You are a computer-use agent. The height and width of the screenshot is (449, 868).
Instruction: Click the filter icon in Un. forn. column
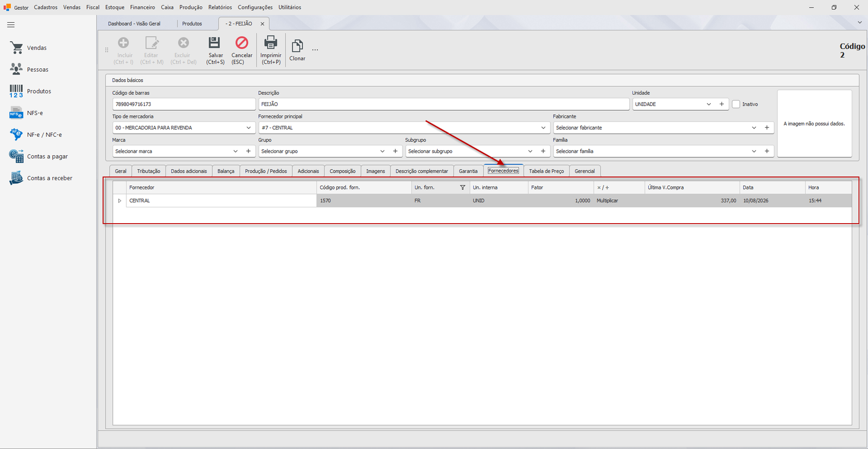coord(463,187)
